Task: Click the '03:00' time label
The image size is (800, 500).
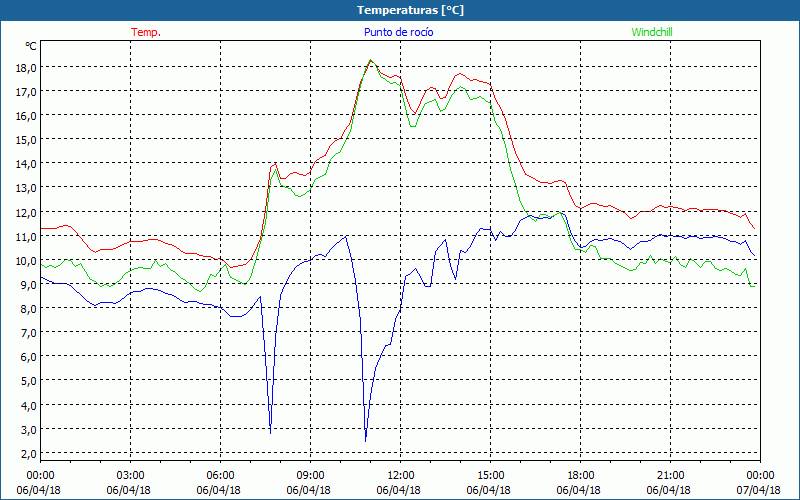Action: [131, 476]
